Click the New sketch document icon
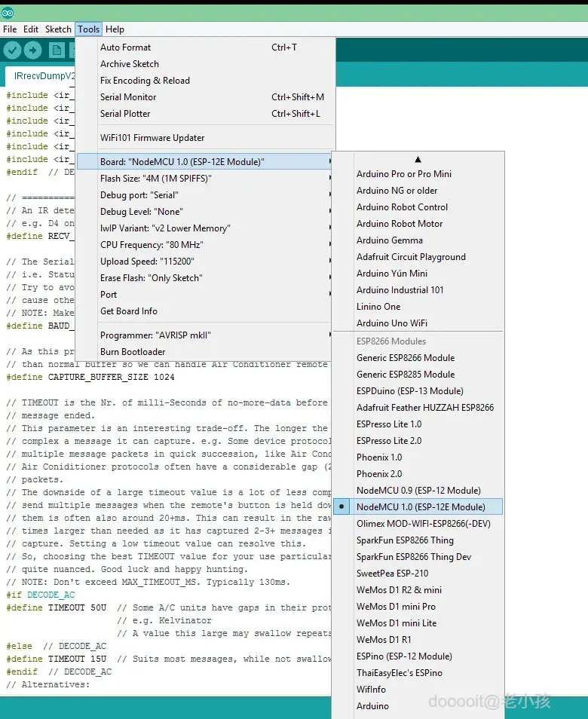This screenshot has height=719, width=588. (x=57, y=50)
